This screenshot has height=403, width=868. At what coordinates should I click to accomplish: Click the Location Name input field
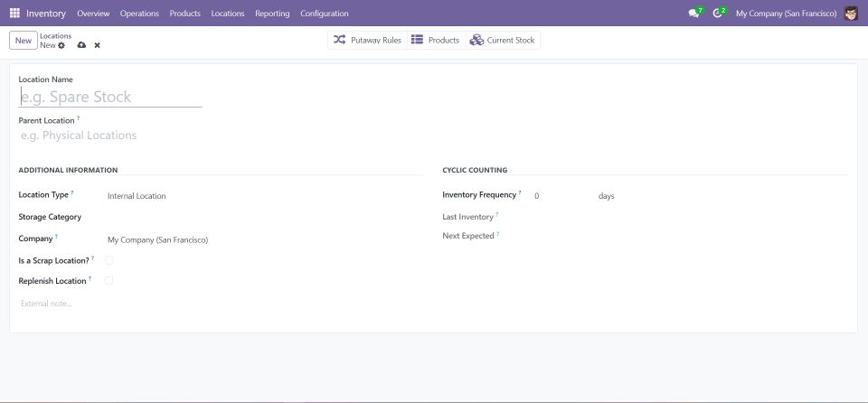click(x=109, y=98)
